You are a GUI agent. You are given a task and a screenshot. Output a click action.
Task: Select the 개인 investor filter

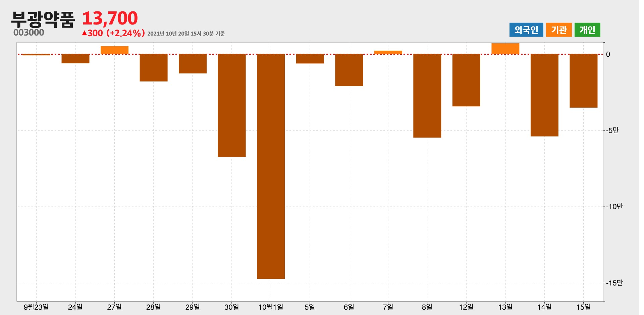(587, 30)
